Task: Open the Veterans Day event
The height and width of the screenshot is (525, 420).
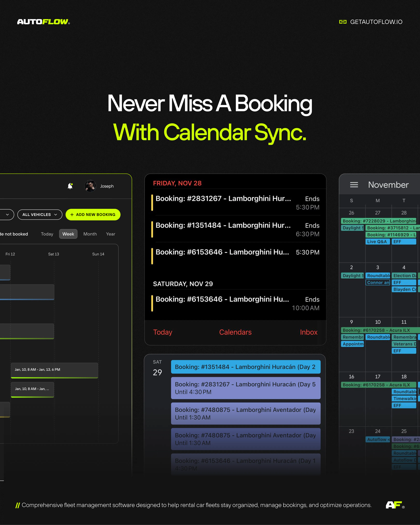Action: pyautogui.click(x=404, y=344)
